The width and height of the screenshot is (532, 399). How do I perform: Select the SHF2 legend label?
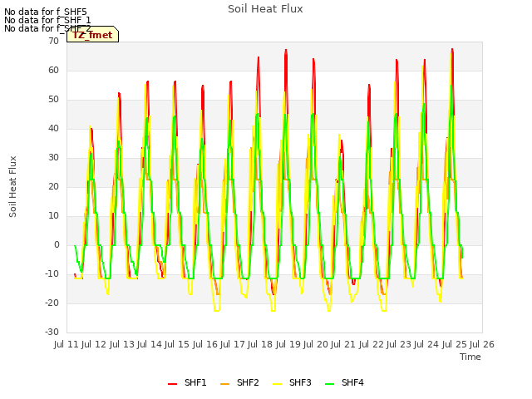tap(248, 382)
